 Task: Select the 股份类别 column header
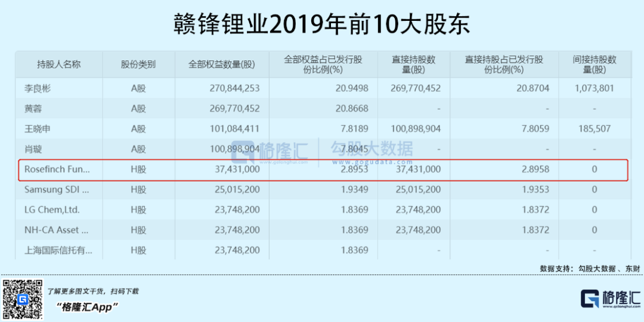pos(138,64)
